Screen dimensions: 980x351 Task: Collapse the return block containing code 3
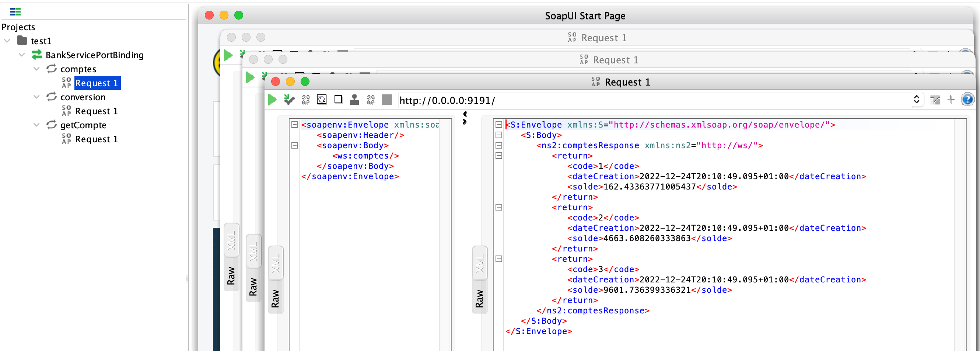[499, 259]
